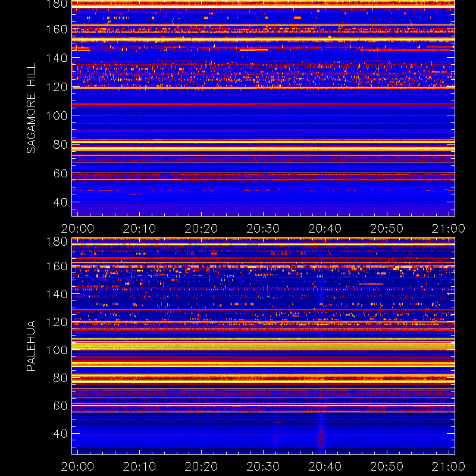Choose the 120 frequency tick on Palehua axis
Screen dimensions: 476x476
click(57, 322)
